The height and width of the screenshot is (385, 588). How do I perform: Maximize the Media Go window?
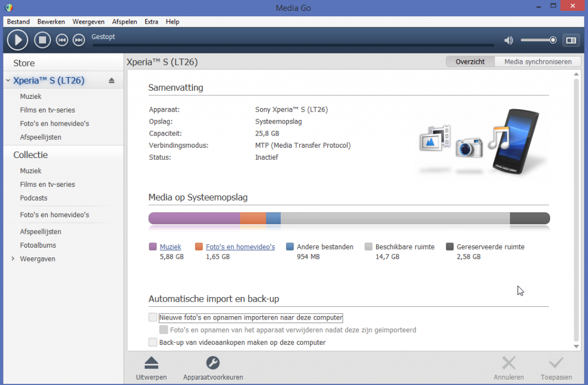point(553,6)
